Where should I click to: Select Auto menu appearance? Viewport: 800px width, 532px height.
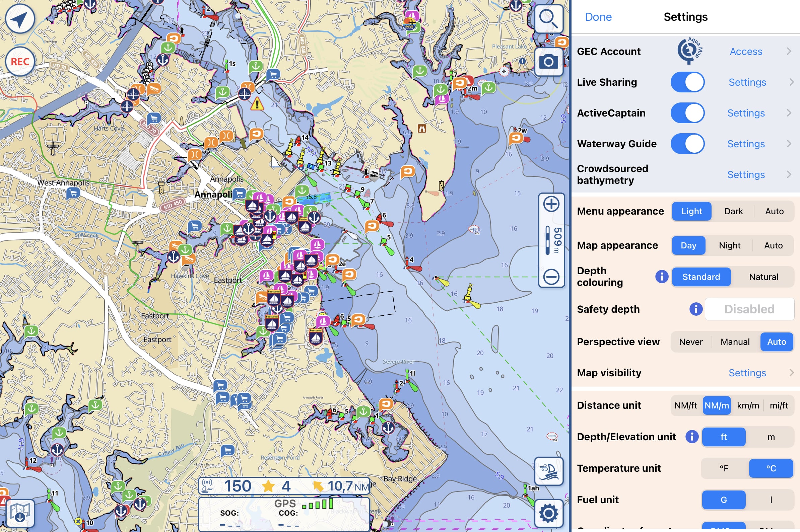tap(774, 211)
